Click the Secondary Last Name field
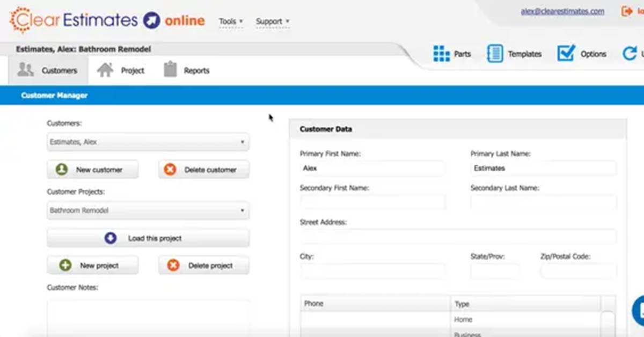 pyautogui.click(x=544, y=202)
